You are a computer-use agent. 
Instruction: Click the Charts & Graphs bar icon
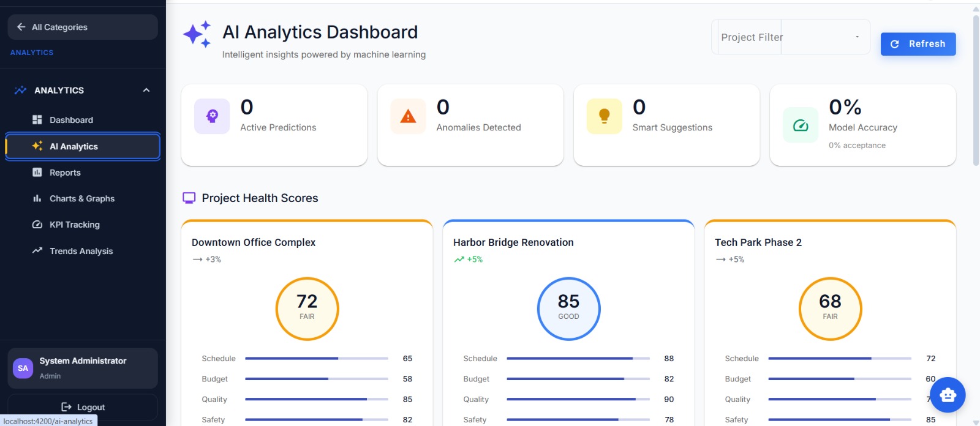[37, 198]
